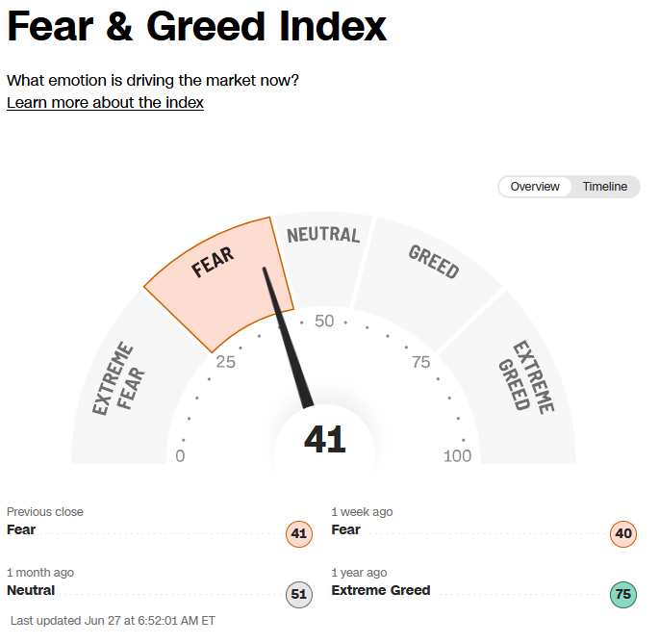Switch to the Timeline view
This screenshot has width=659, height=644.
604,187
